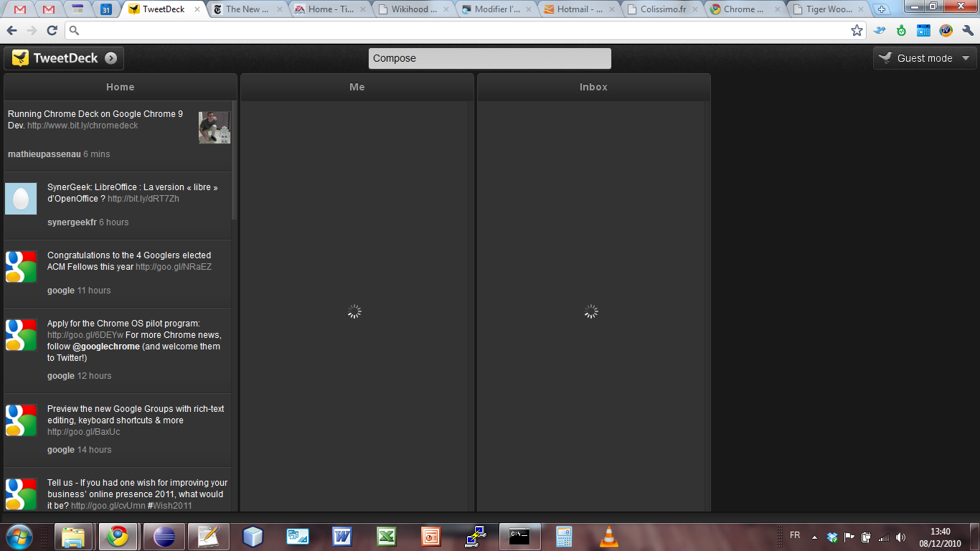
Task: Open Calculator from the taskbar
Action: (x=565, y=537)
